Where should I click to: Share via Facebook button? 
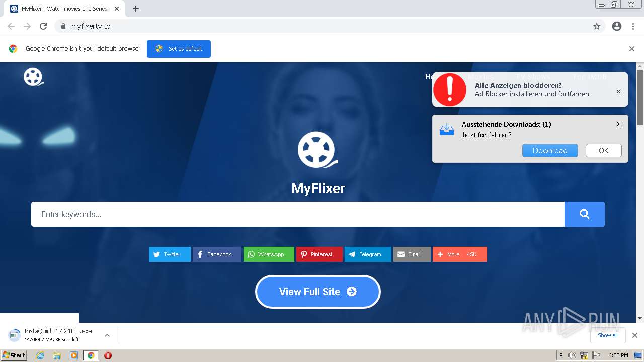pos(217,254)
